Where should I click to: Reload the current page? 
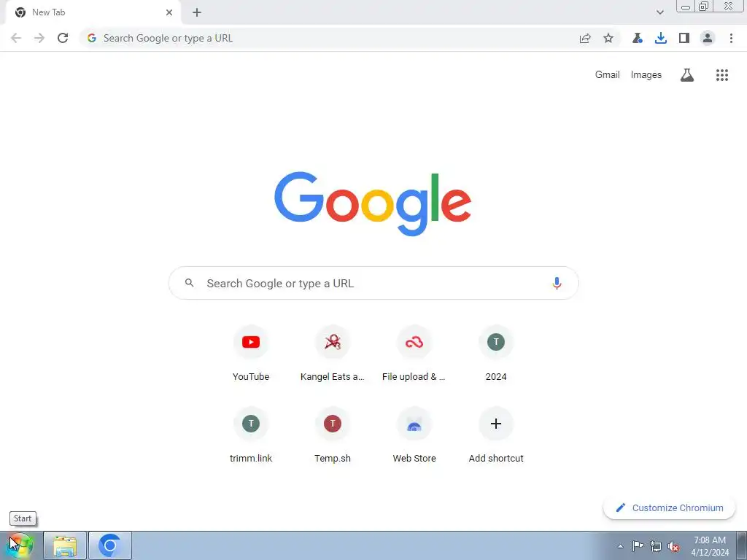click(63, 38)
